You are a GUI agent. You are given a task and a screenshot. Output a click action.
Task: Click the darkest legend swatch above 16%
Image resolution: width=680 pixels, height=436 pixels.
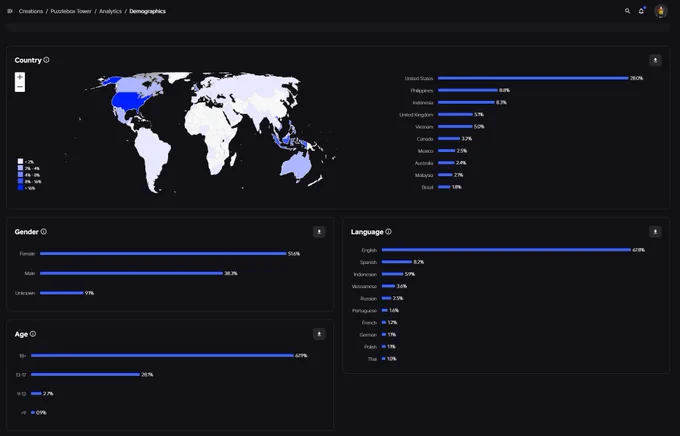pyautogui.click(x=20, y=188)
